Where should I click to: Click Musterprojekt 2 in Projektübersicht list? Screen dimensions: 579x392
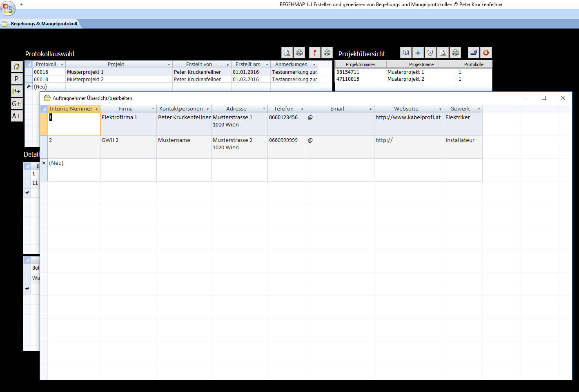pos(406,79)
